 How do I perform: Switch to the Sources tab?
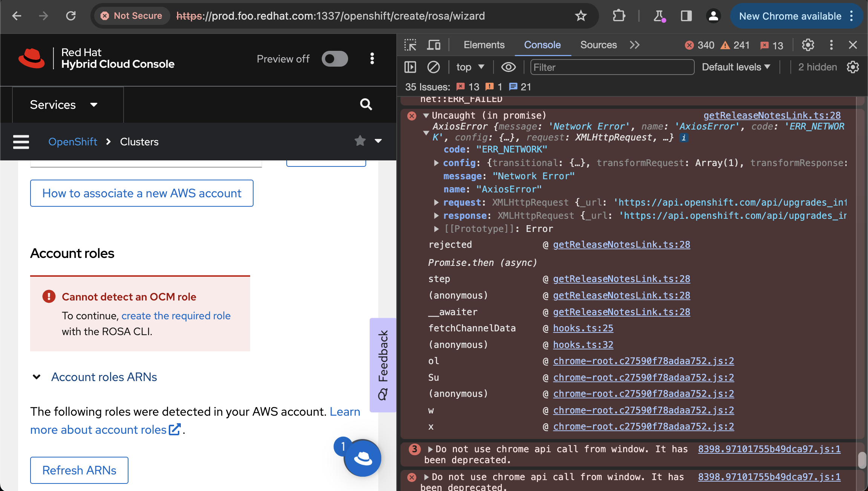pos(598,45)
